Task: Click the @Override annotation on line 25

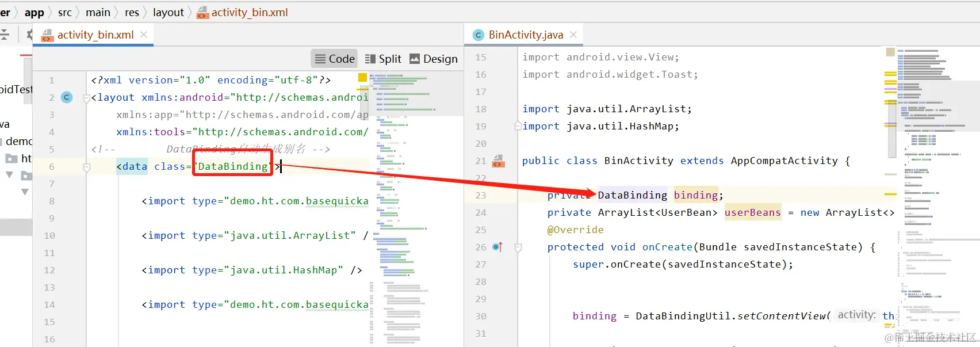Action: pyautogui.click(x=576, y=230)
